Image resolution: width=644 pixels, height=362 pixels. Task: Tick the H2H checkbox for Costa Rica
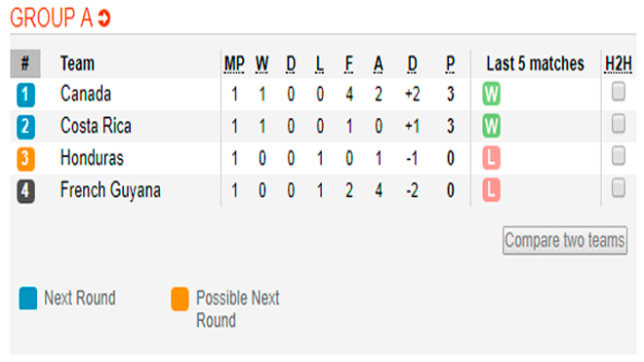618,124
